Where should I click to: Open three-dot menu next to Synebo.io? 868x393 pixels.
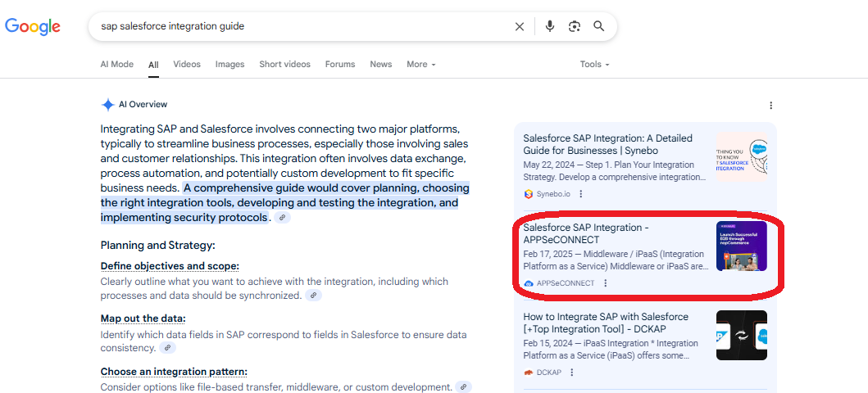pyautogui.click(x=580, y=194)
